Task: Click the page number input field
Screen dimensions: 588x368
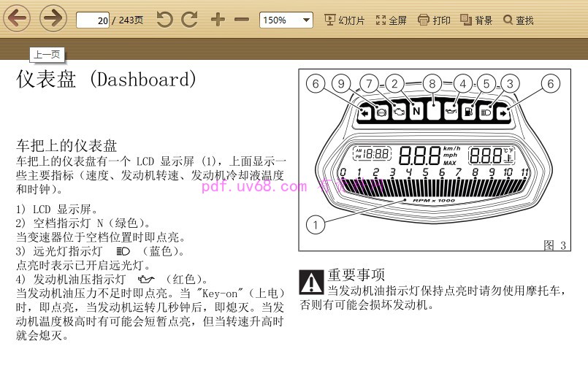Action: [x=93, y=20]
